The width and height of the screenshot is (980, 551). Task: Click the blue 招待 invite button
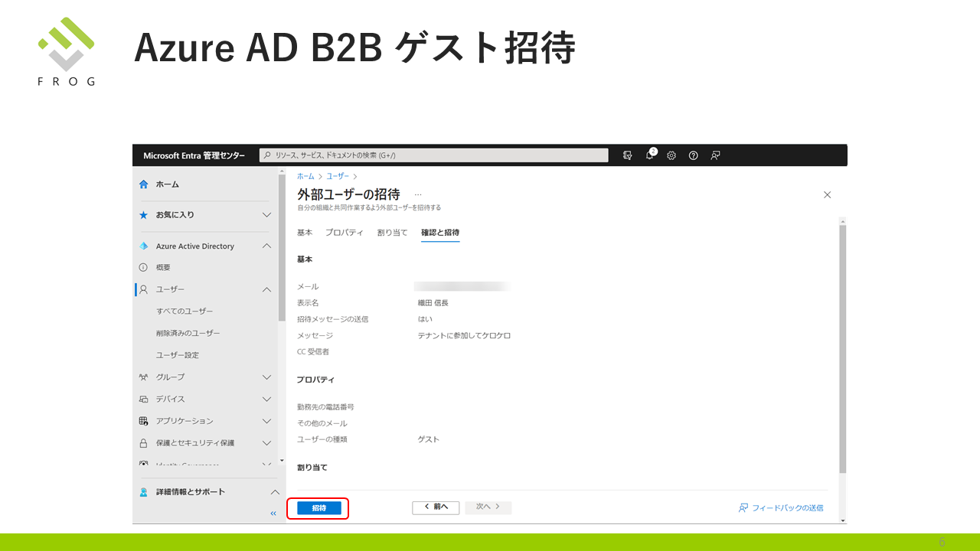tap(319, 508)
